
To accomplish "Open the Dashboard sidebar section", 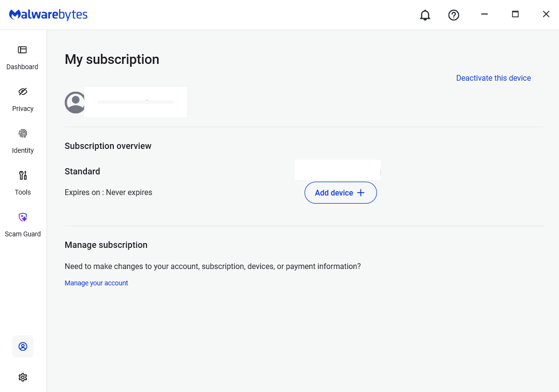I will point(23,58).
